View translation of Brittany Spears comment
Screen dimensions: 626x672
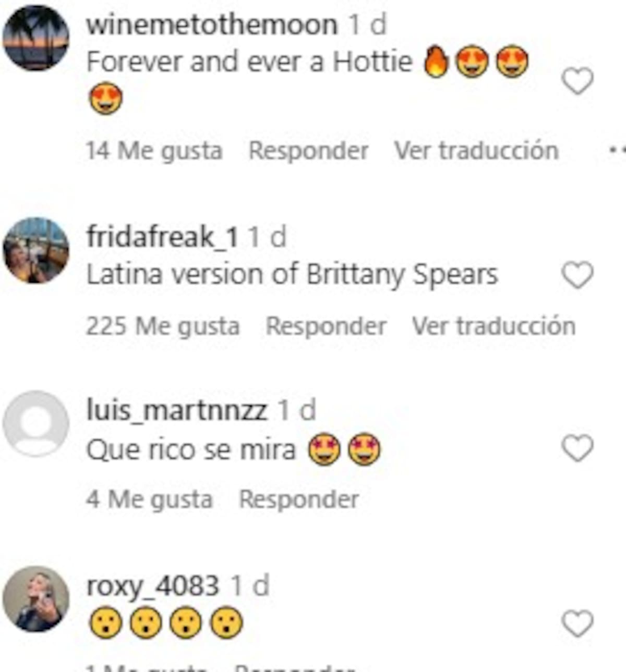[x=493, y=326]
